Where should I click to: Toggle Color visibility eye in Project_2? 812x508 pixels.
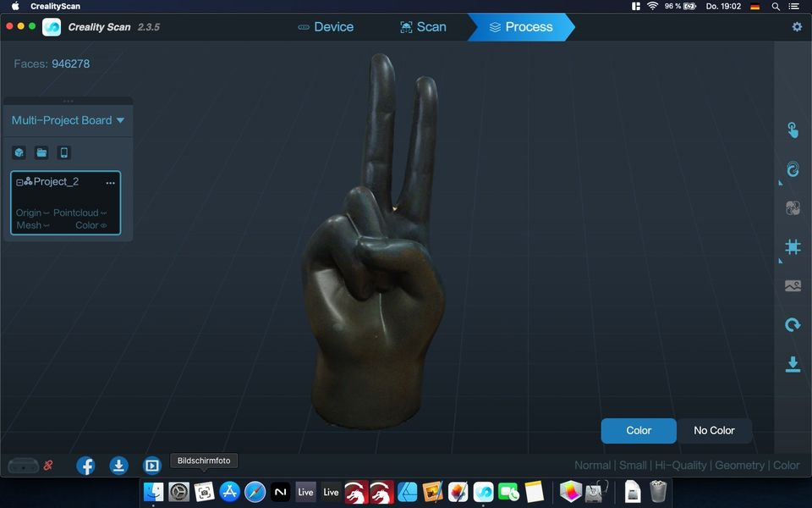[103, 225]
